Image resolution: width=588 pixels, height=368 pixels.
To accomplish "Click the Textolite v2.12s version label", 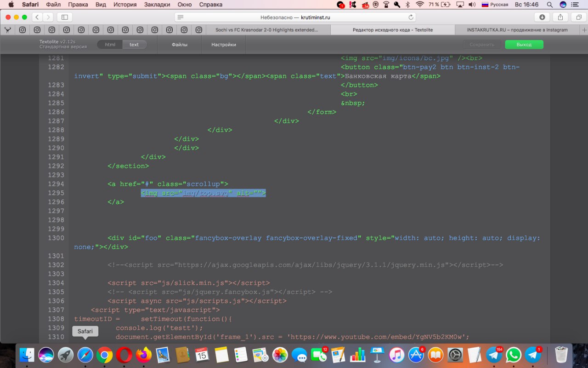I will click(x=57, y=42).
